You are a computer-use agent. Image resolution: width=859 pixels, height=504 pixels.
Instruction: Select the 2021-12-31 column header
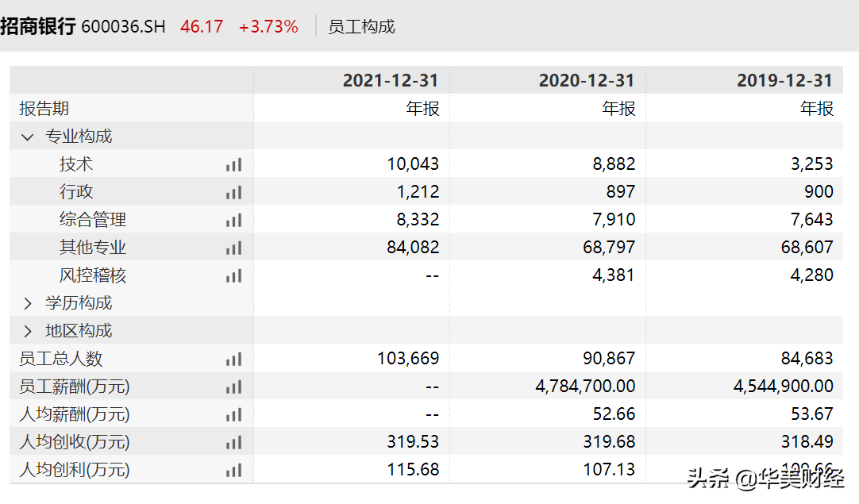(391, 80)
